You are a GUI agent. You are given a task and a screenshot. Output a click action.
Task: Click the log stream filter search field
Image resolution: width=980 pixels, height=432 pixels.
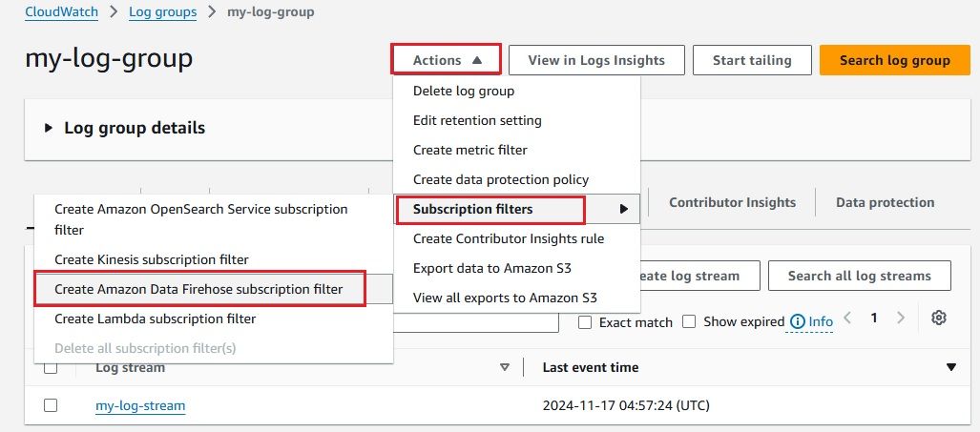(476, 322)
